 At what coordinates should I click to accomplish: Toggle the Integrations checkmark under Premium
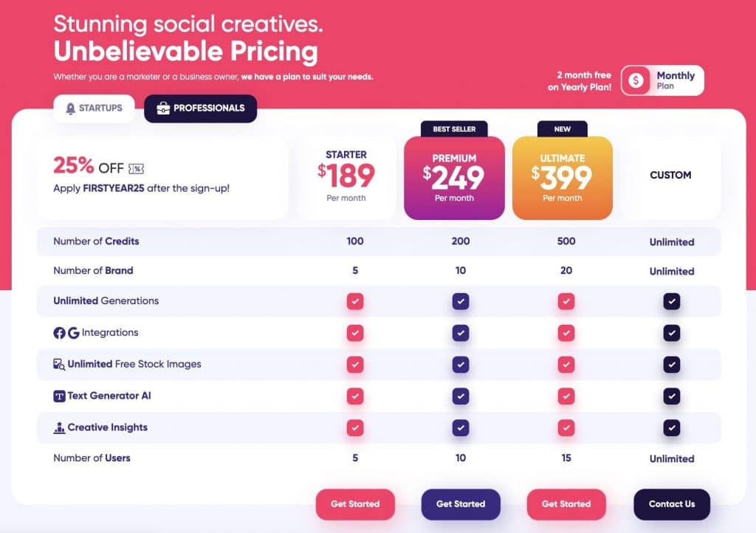tap(461, 332)
